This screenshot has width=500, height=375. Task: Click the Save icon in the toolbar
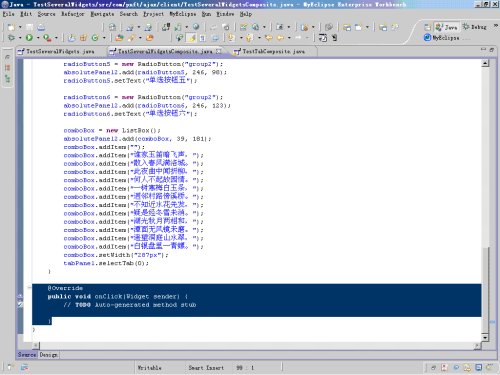pyautogui.click(x=30, y=27)
